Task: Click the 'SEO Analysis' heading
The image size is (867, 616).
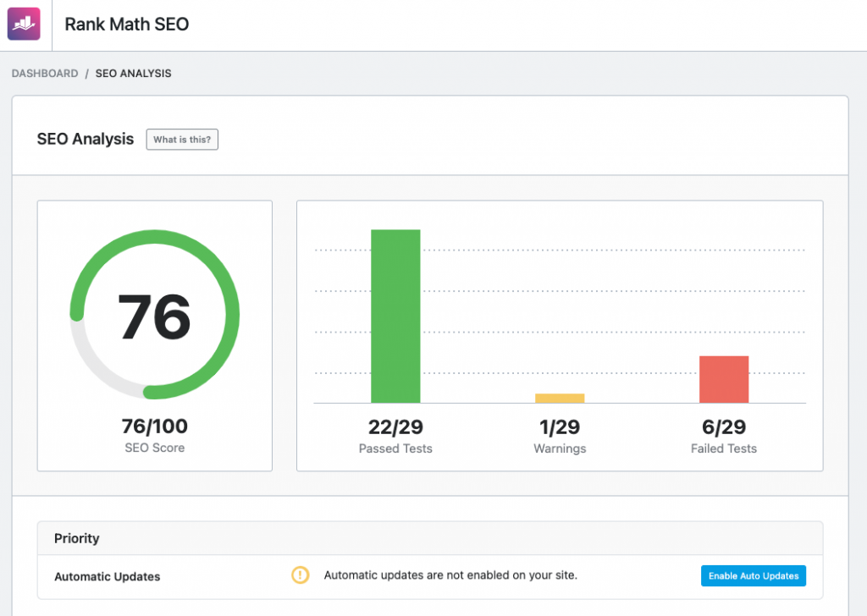Action: point(86,139)
